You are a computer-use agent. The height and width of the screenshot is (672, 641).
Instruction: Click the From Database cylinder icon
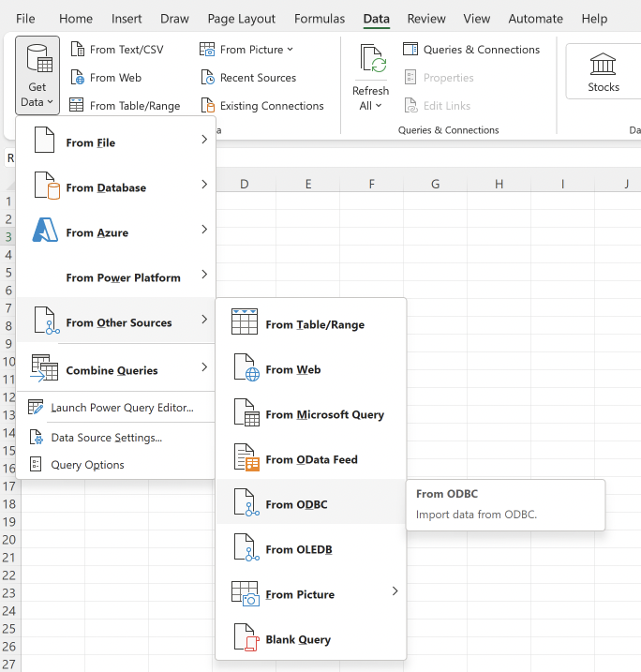coord(47,186)
